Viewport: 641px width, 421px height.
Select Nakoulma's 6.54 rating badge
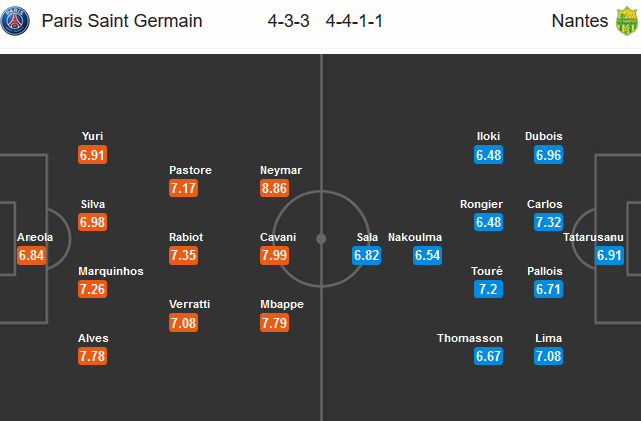pos(427,255)
